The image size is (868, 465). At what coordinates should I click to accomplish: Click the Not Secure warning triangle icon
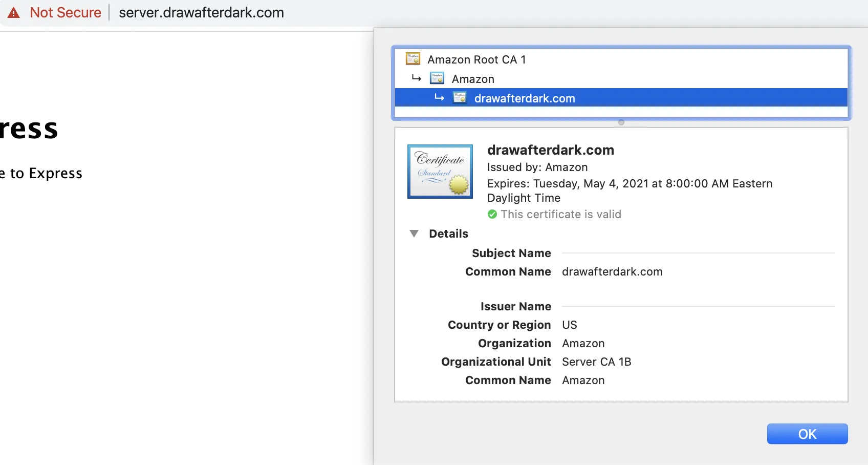[14, 13]
